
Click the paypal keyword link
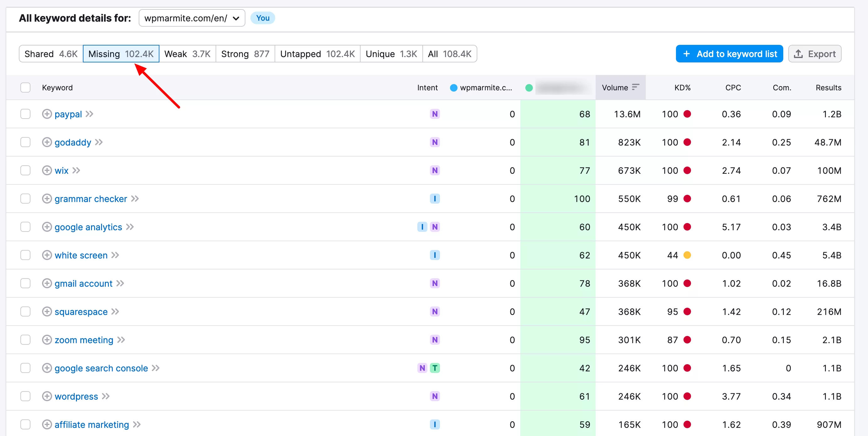(68, 114)
